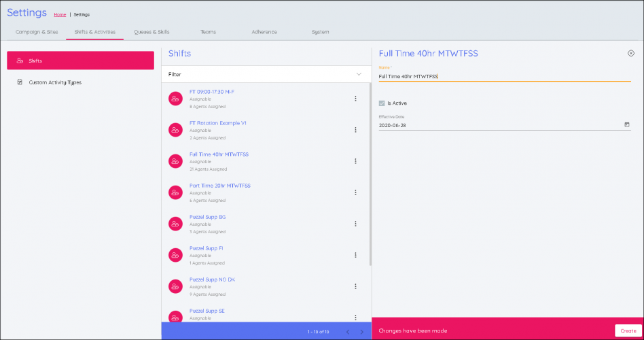Open options menu for Full Time 40hr MTWTFSS

pos(355,161)
